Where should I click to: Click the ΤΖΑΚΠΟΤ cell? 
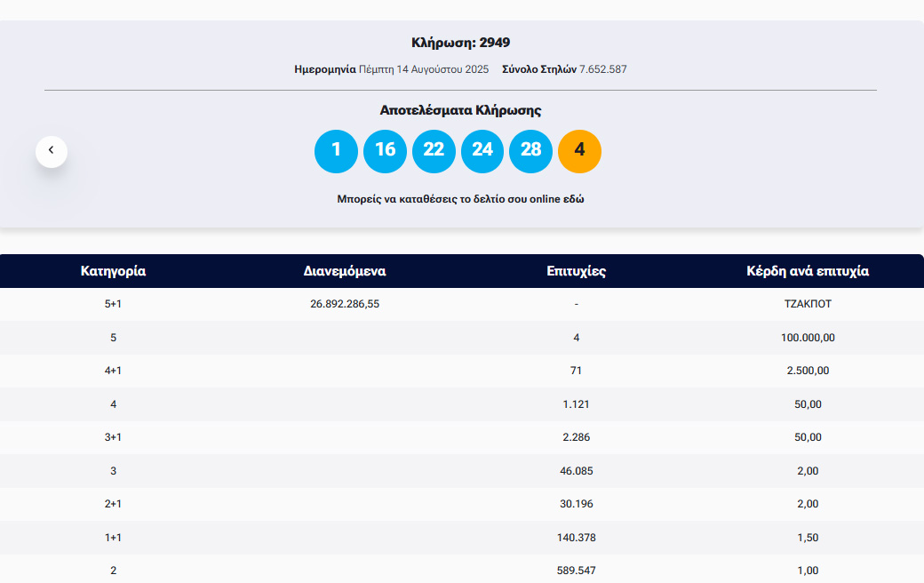[808, 304]
